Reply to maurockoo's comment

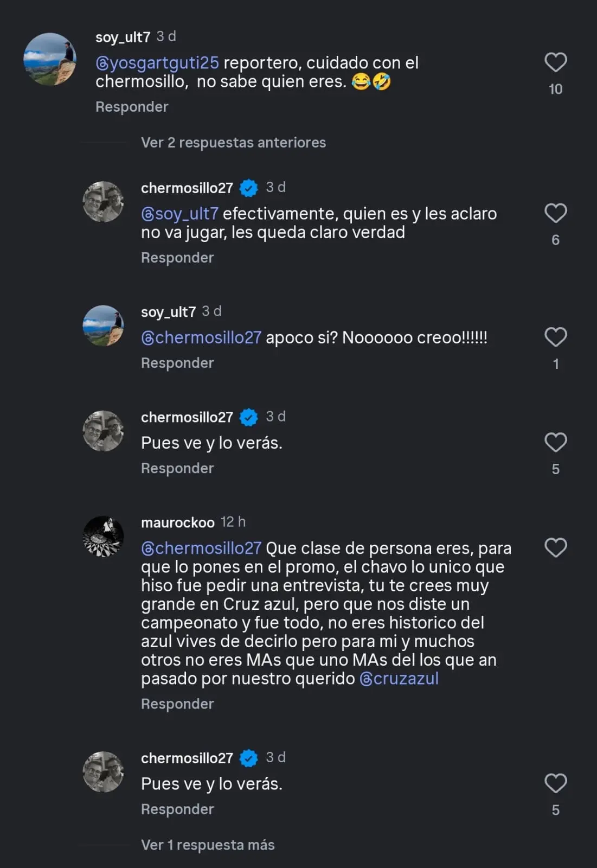(177, 704)
